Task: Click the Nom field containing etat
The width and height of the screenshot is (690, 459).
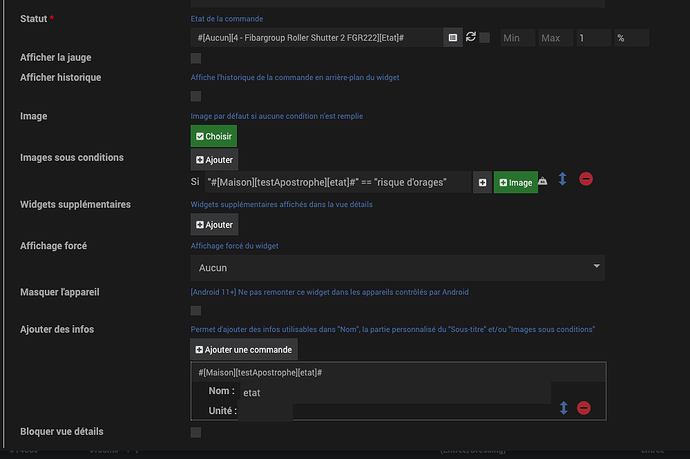Action: pos(395,393)
